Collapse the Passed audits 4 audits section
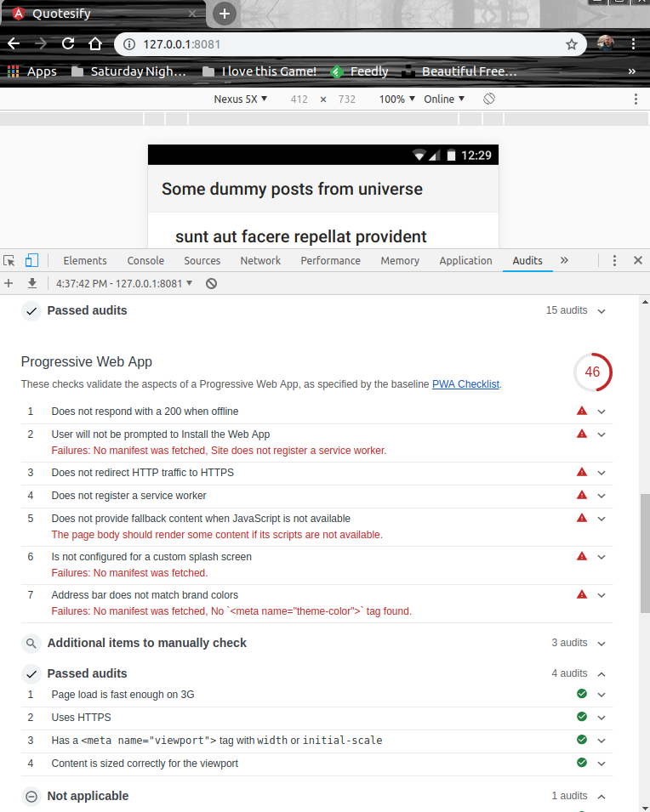Viewport: 650px width, 812px height. click(602, 673)
